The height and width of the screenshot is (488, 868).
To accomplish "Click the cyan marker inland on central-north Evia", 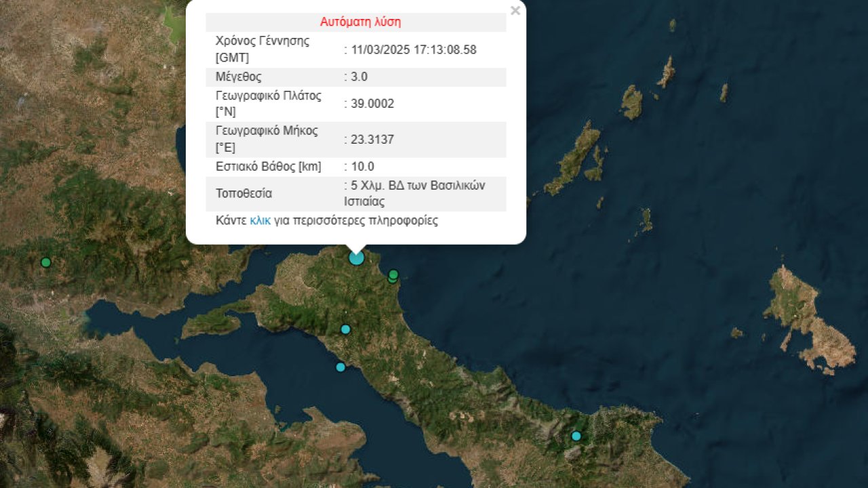I will 345,329.
